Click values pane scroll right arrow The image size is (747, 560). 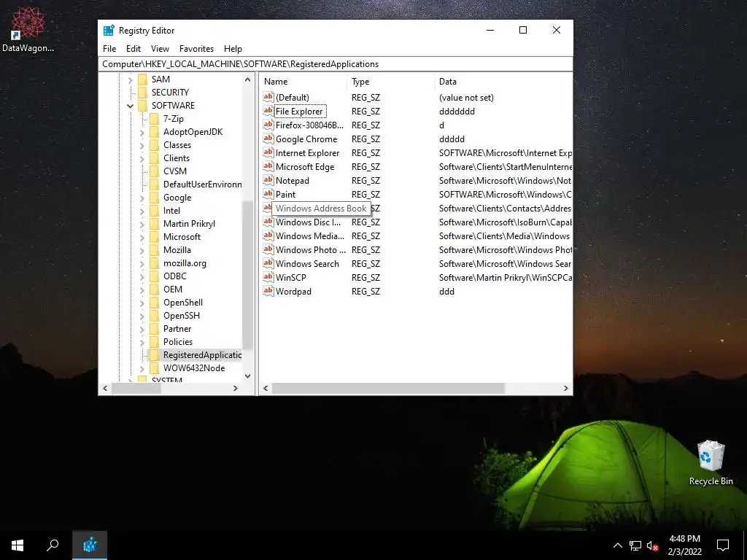click(x=565, y=388)
